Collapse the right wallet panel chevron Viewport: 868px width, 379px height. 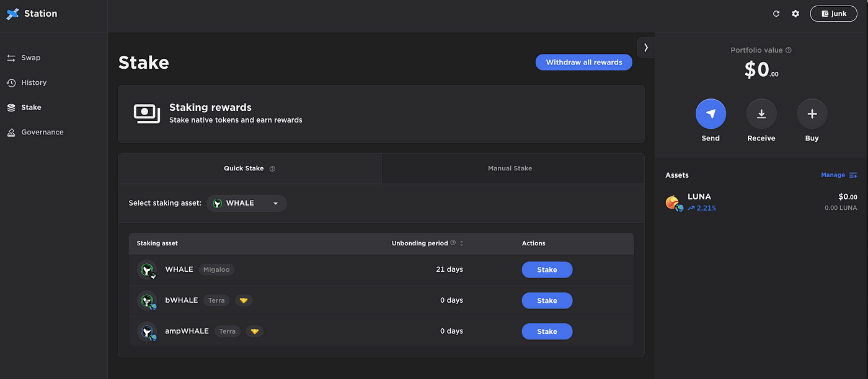pos(646,47)
